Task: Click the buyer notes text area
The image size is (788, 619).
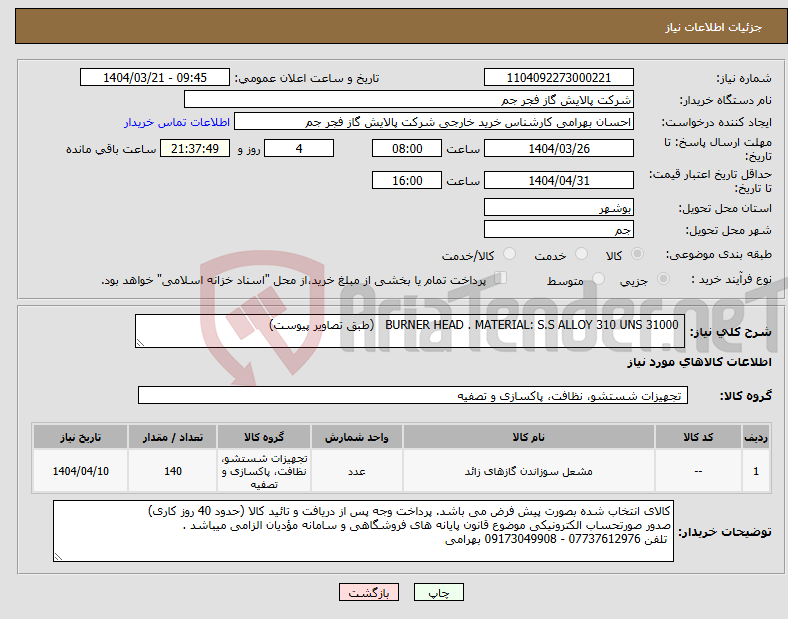Action: [363, 531]
